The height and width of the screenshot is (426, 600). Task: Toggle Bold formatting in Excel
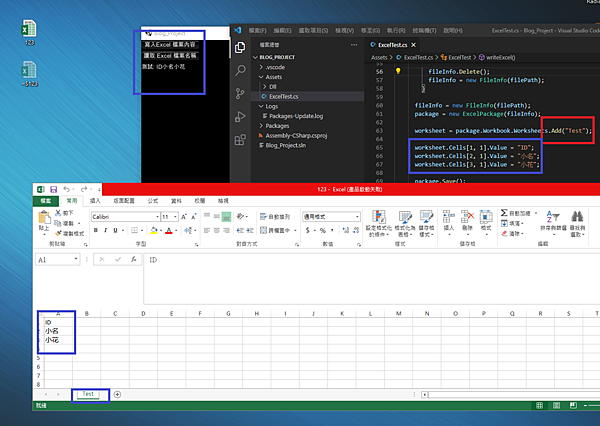96,230
